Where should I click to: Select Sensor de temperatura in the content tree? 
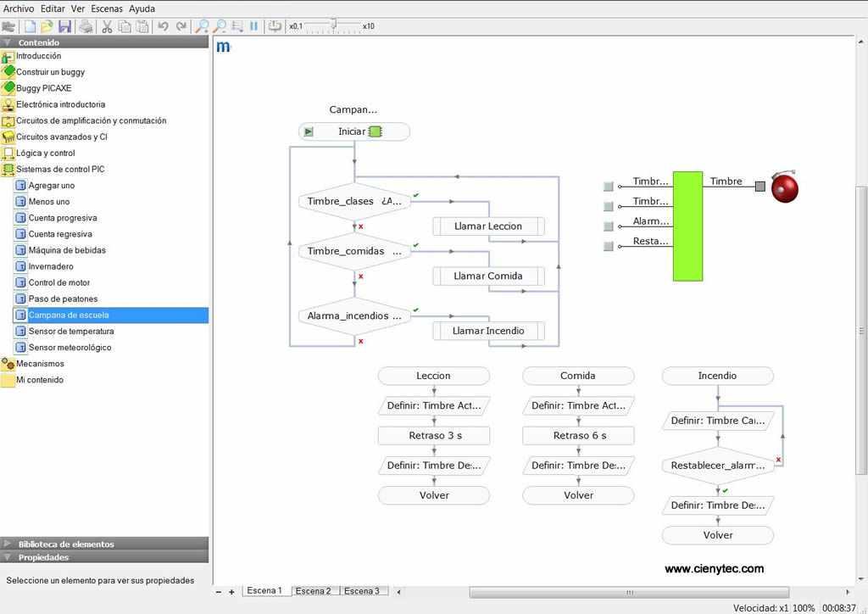(71, 331)
